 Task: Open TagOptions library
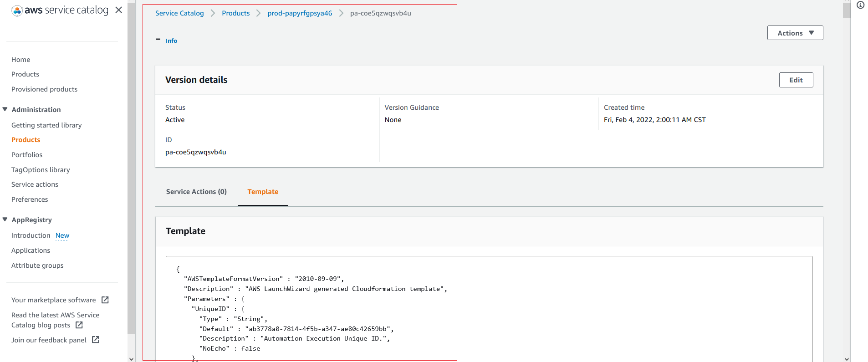[41, 170]
